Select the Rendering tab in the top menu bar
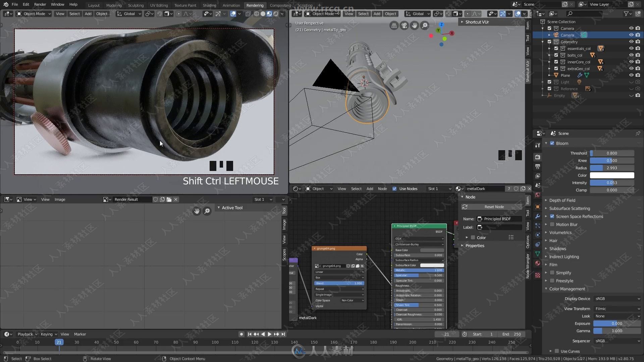This screenshot has height=362, width=644. pyautogui.click(x=255, y=4)
